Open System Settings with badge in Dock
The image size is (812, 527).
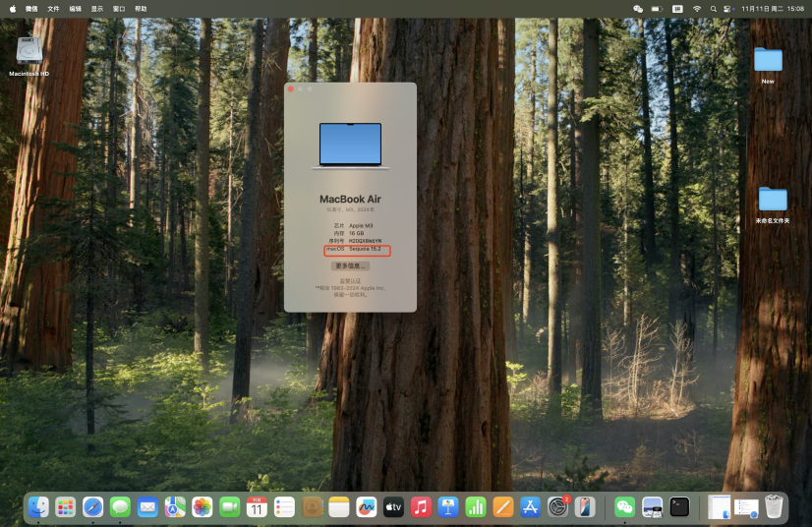pos(557,506)
